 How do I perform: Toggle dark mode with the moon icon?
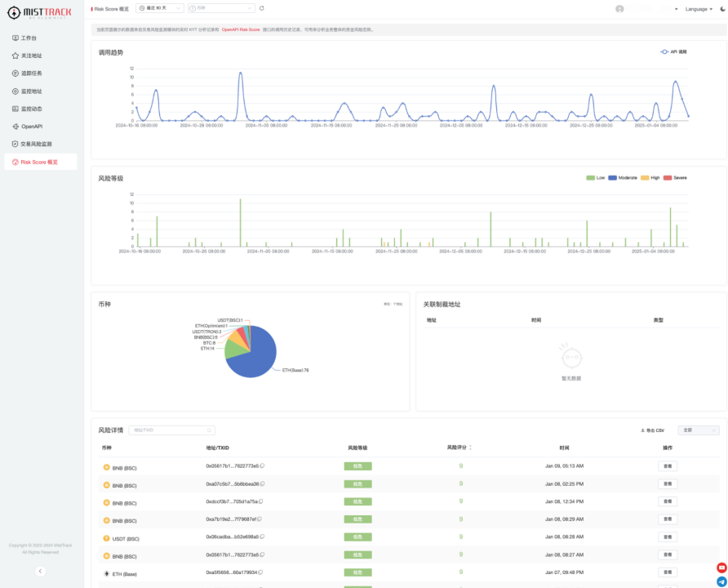(721, 9)
